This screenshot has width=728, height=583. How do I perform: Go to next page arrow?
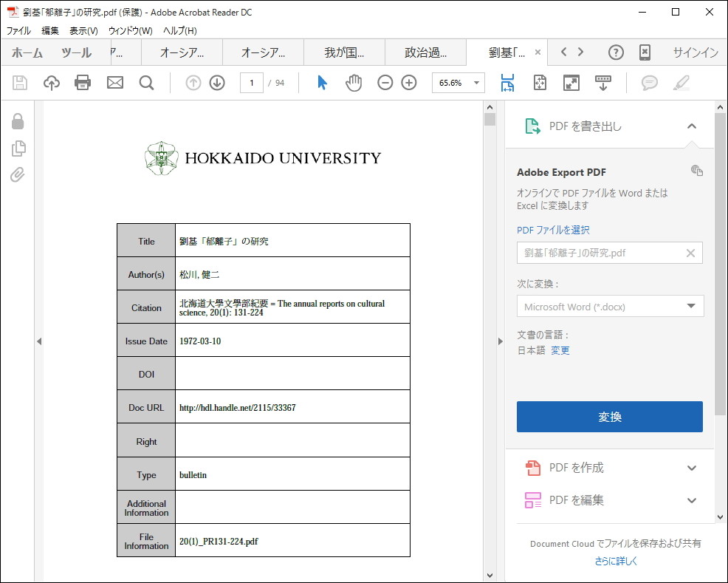pos(217,83)
